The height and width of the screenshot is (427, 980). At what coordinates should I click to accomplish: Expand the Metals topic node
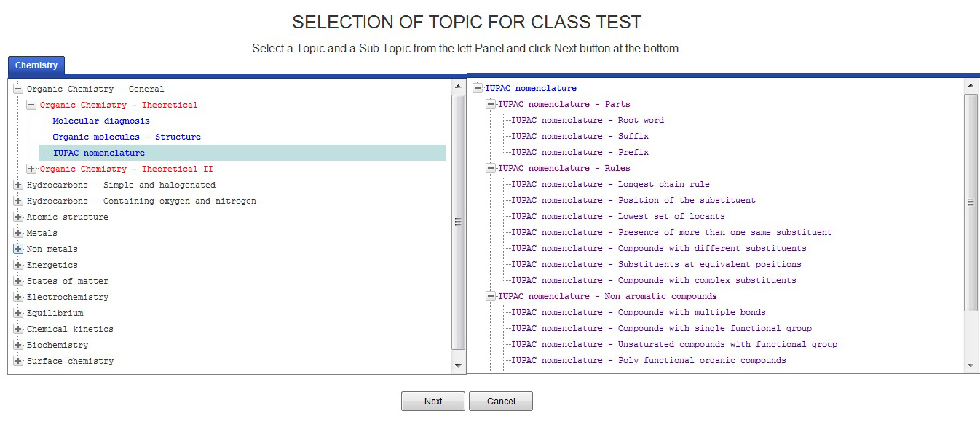[18, 233]
